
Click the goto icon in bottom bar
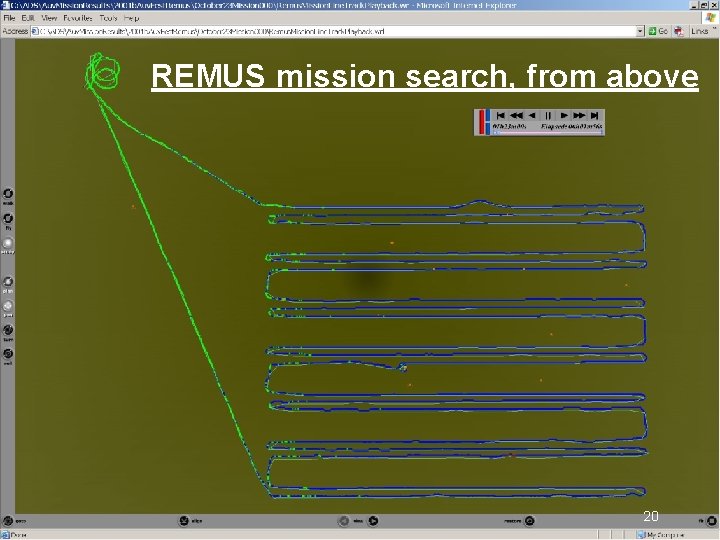coord(8,521)
